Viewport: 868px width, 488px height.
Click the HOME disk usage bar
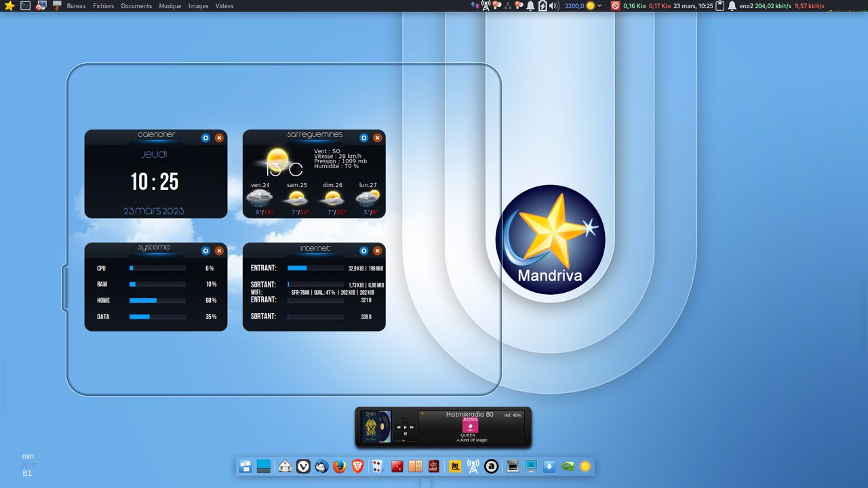pyautogui.click(x=157, y=301)
